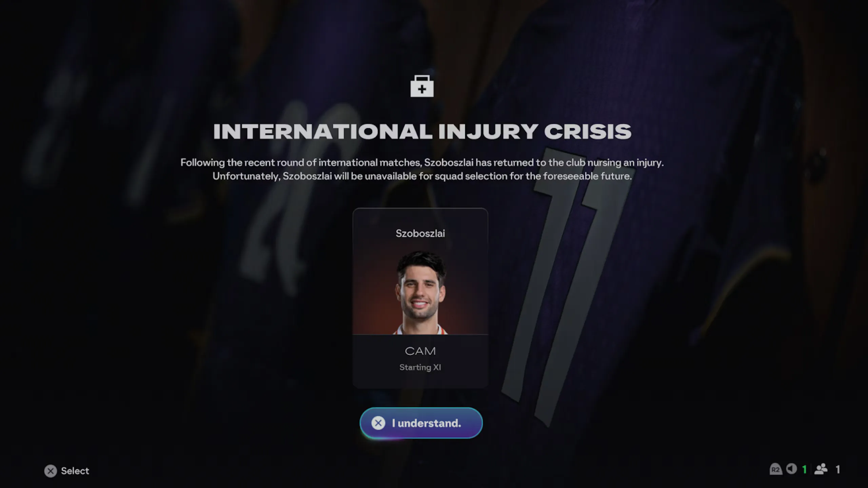The height and width of the screenshot is (488, 868).
Task: Click the grey party member count number
Action: [x=838, y=469]
